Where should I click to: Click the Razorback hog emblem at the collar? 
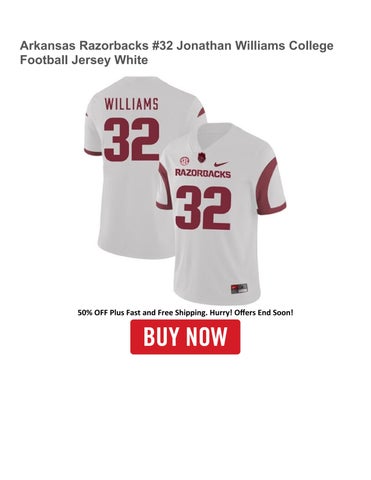click(201, 157)
